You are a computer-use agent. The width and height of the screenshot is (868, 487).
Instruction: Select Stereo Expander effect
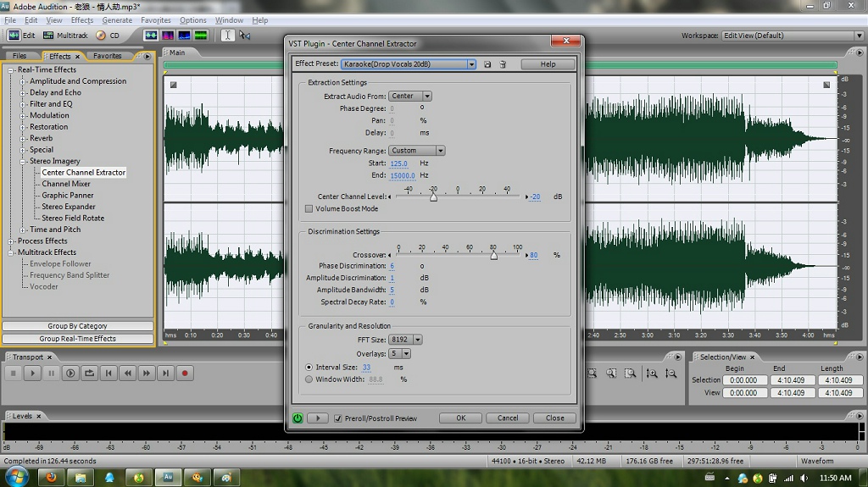coord(69,207)
